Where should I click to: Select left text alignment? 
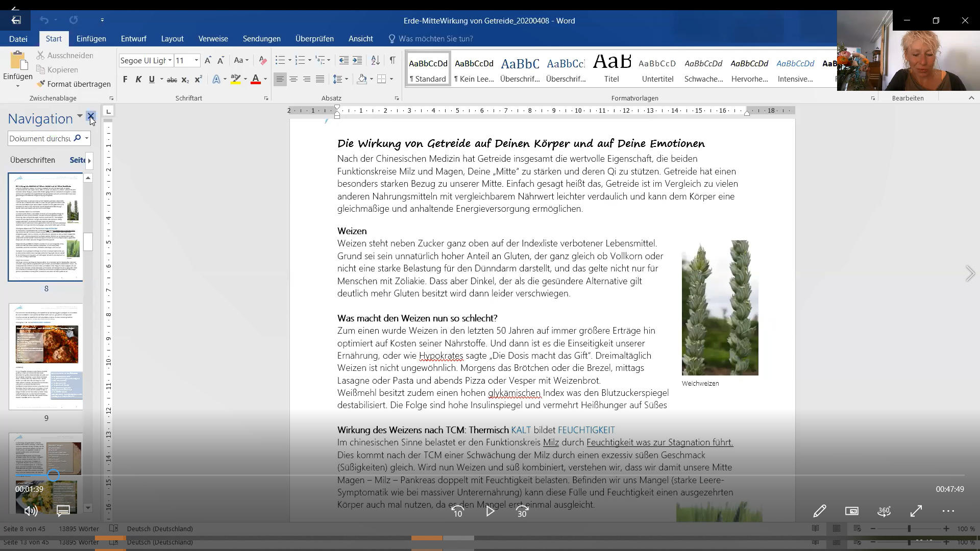click(280, 79)
